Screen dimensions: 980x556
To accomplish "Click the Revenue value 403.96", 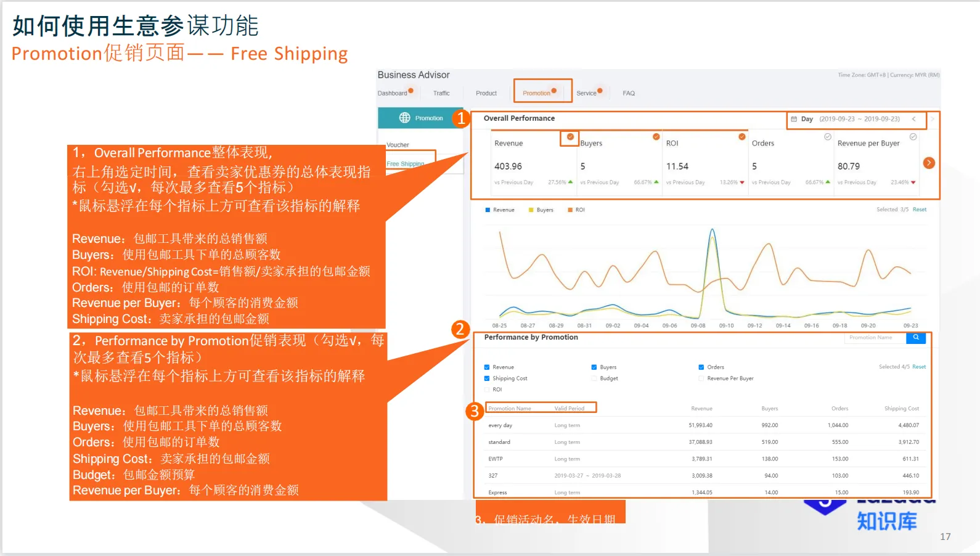I will click(x=508, y=166).
